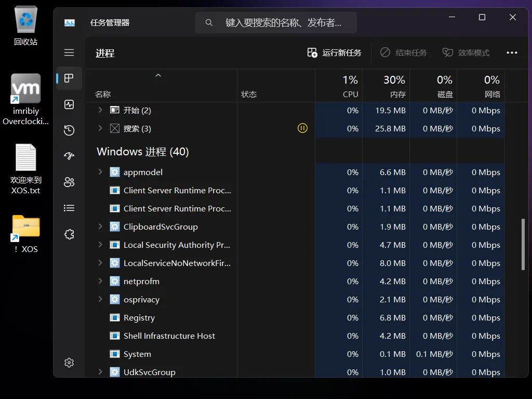Select the Details sidebar icon
The width and height of the screenshot is (532, 399).
coord(69,208)
